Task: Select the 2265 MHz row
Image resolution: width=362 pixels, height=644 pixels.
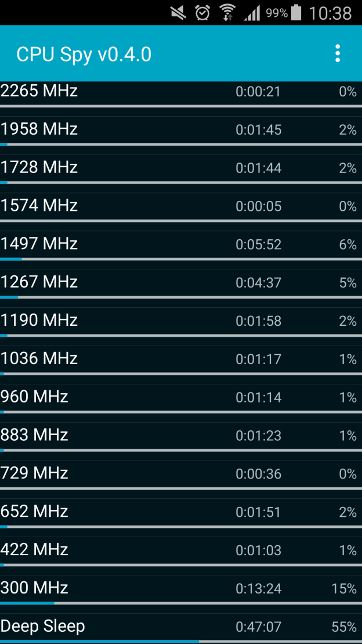Action: click(180, 92)
